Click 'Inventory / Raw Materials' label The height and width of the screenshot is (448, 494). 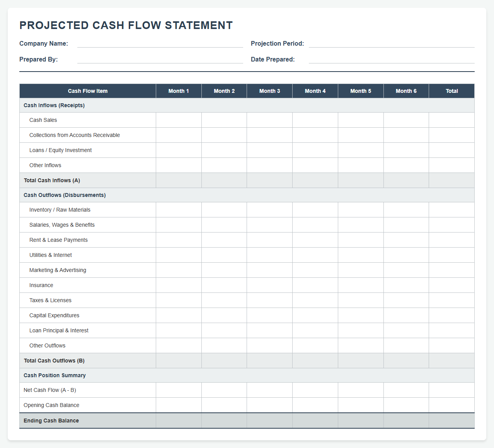[60, 210]
